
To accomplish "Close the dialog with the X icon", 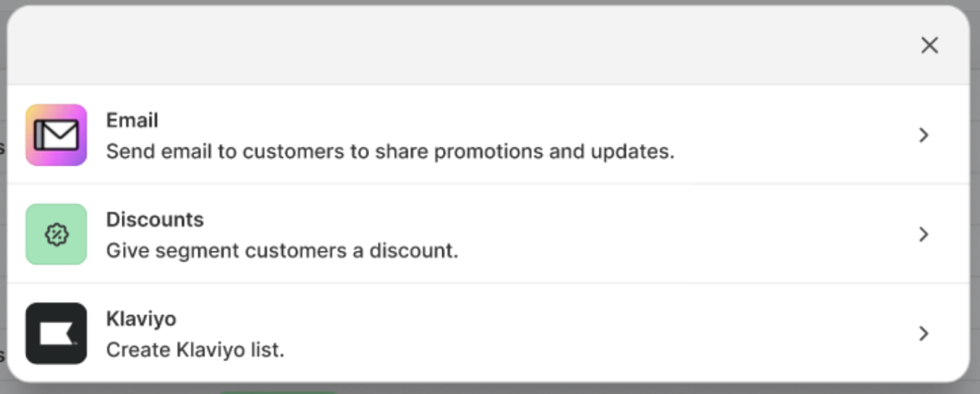I will pyautogui.click(x=929, y=46).
